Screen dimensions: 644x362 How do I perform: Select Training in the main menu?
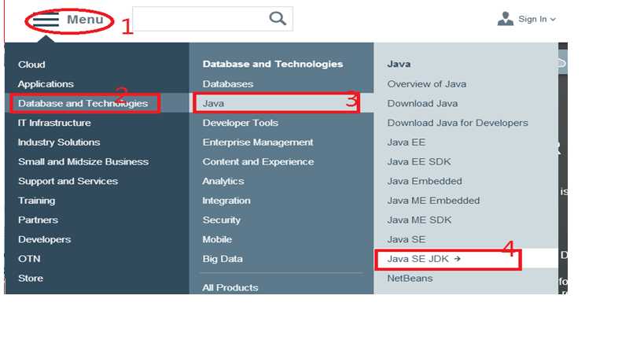point(36,201)
